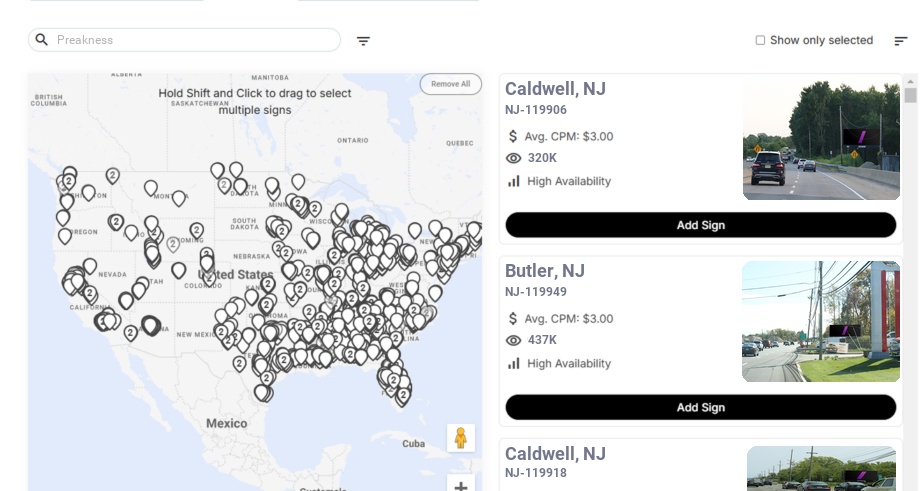Open the Butler, NJ listing title
The height and width of the screenshot is (491, 920).
click(545, 271)
